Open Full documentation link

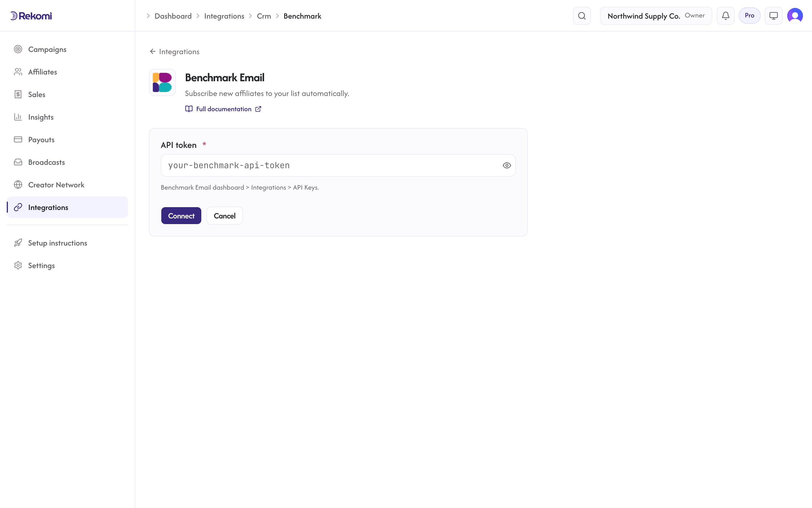click(x=224, y=109)
